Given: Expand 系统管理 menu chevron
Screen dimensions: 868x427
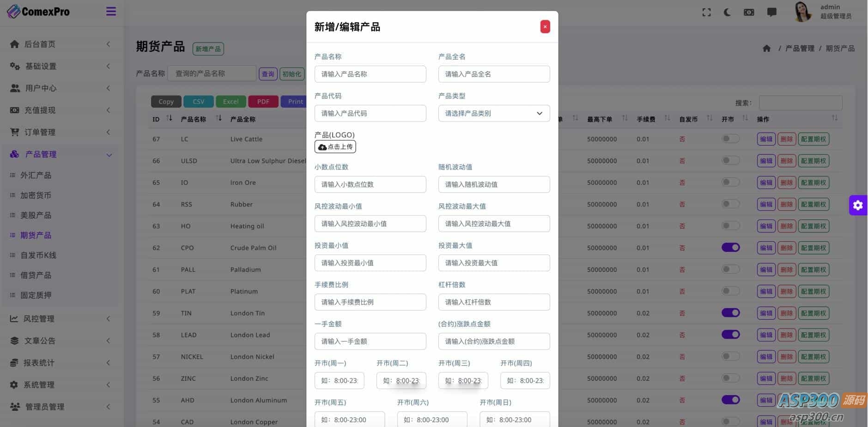Looking at the screenshot, I should coord(108,385).
